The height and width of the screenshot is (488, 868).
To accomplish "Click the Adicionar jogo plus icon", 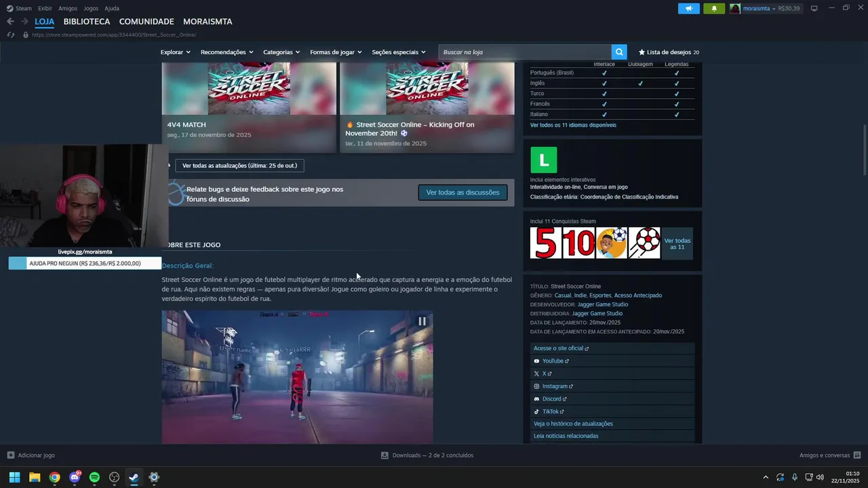I will pos(10,455).
